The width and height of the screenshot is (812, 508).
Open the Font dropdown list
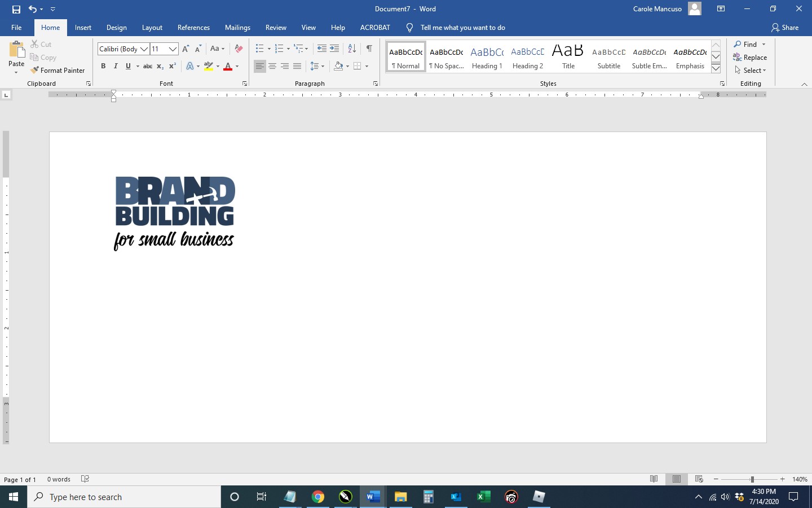(x=145, y=49)
